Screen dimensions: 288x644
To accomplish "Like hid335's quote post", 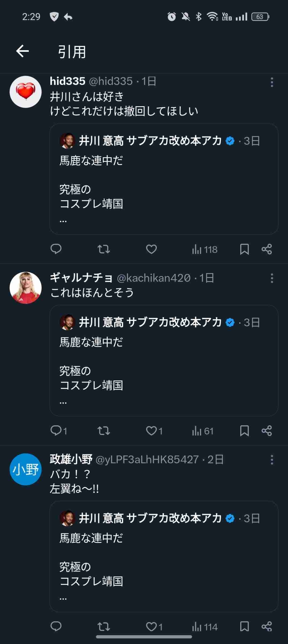I will (x=151, y=249).
